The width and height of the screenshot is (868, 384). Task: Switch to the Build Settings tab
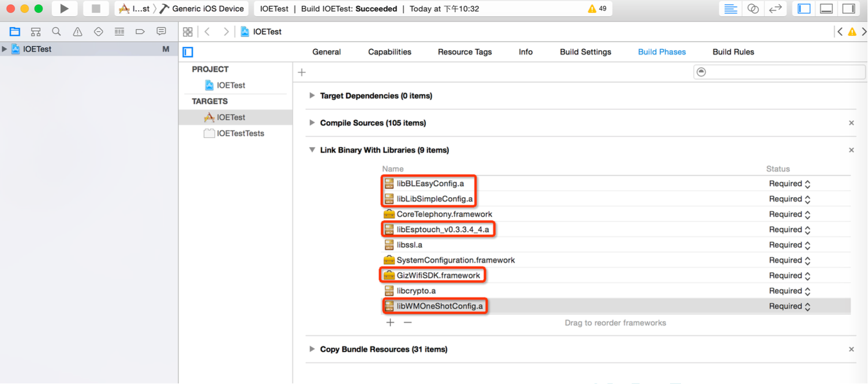click(585, 52)
